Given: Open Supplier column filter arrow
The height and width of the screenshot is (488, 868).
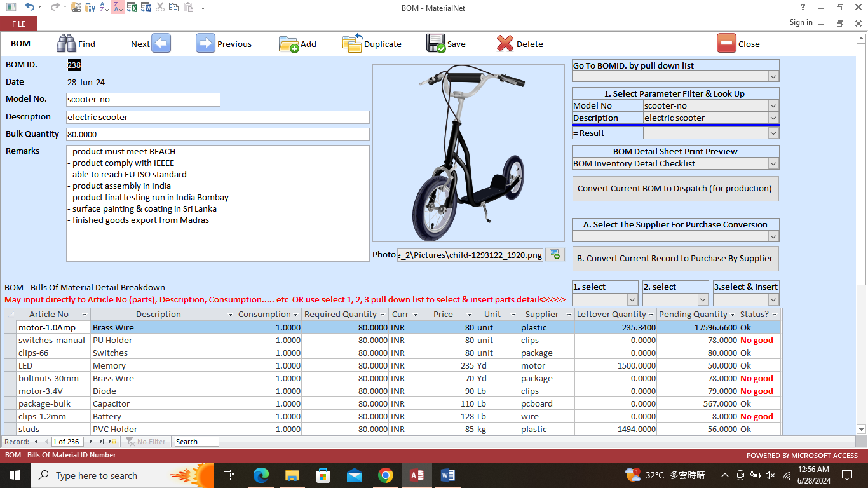Looking at the screenshot, I should (x=569, y=315).
